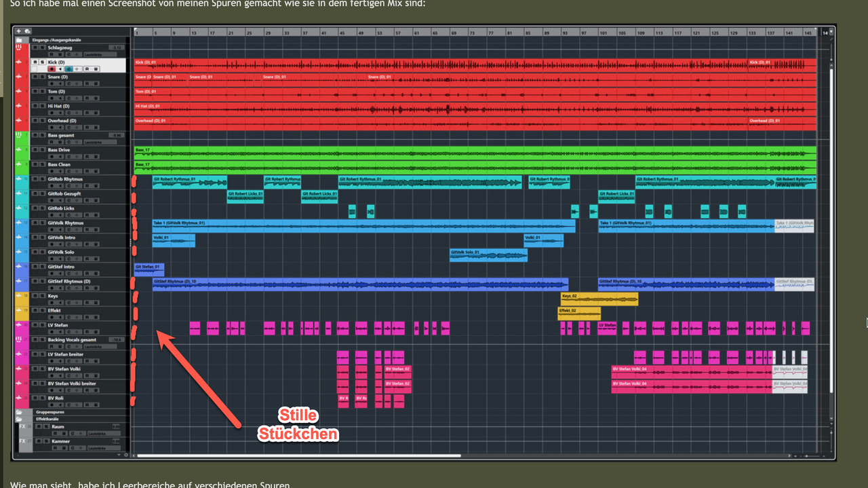Open Lautstärke automation dropdown on Schlagzeug
The height and width of the screenshot is (488, 868).
pos(100,54)
